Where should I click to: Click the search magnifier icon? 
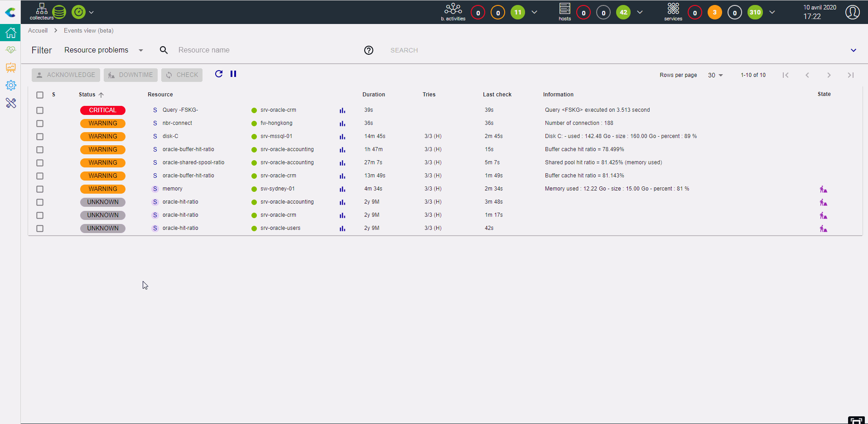(x=164, y=50)
